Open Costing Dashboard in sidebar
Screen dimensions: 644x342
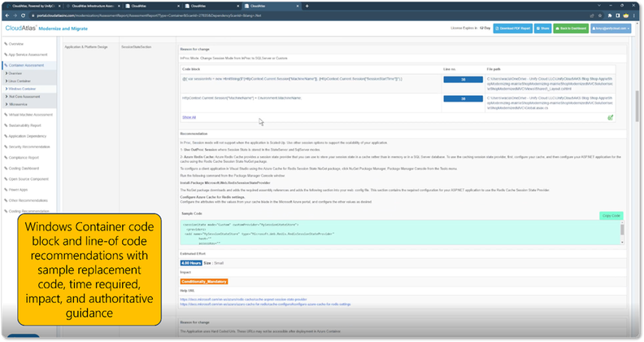point(24,168)
